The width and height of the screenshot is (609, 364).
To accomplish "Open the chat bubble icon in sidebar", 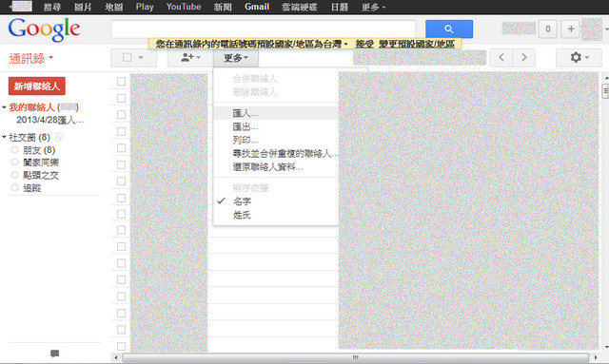I will point(55,354).
